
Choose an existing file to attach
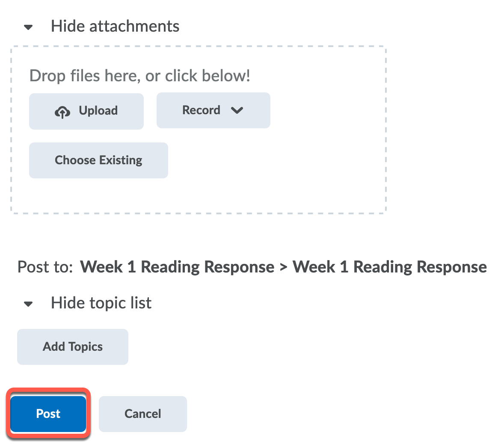pyautogui.click(x=98, y=160)
